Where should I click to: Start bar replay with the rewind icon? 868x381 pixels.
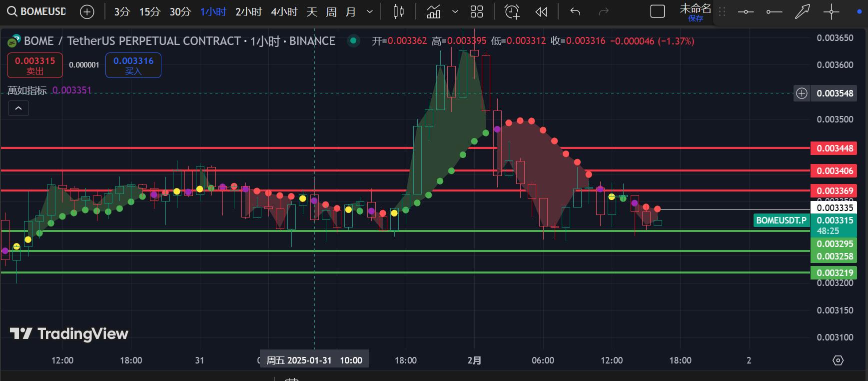[541, 11]
